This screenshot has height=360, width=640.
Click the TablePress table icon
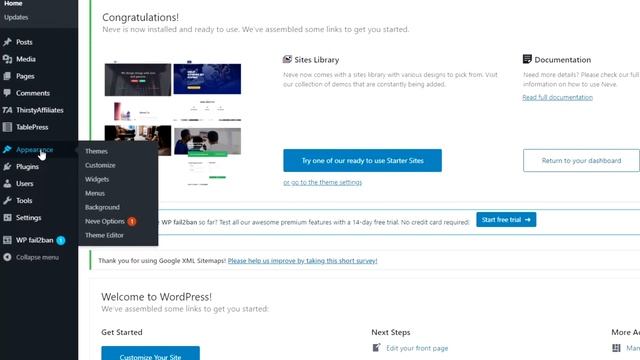(x=7, y=127)
